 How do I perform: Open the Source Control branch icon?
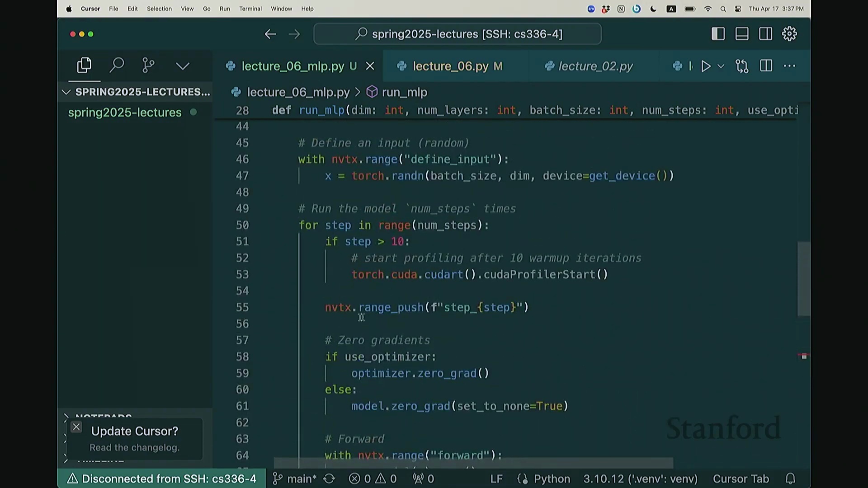click(x=148, y=66)
